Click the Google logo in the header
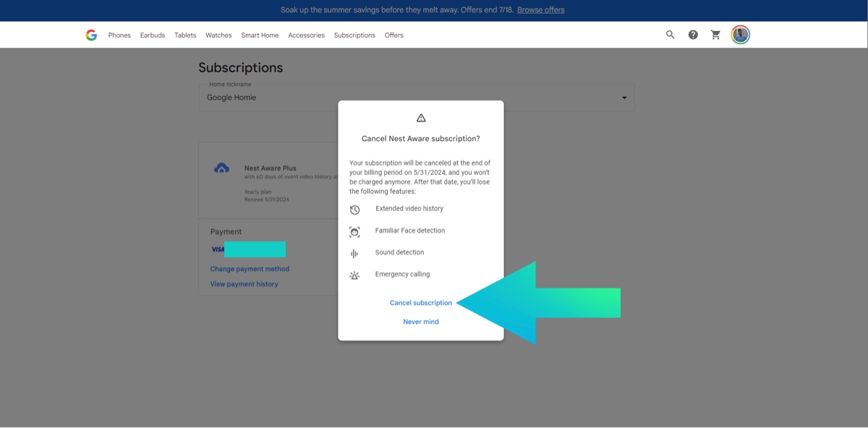This screenshot has width=868, height=428. (91, 35)
